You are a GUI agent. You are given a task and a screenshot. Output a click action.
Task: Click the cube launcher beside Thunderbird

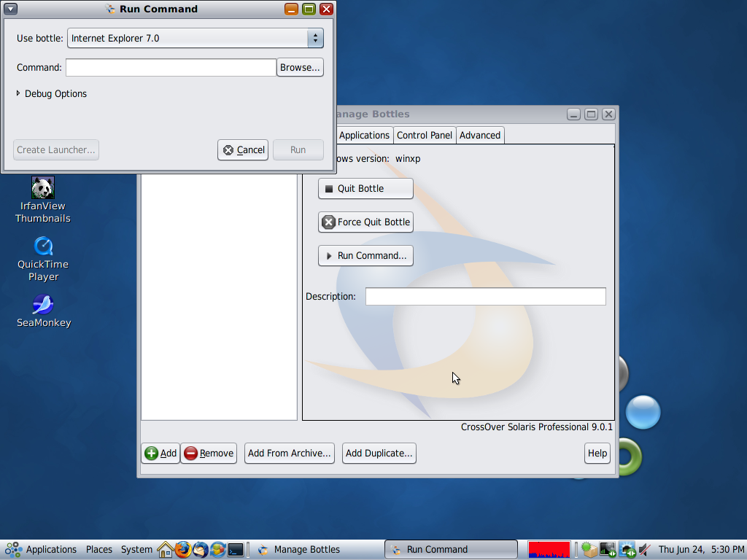click(x=217, y=550)
